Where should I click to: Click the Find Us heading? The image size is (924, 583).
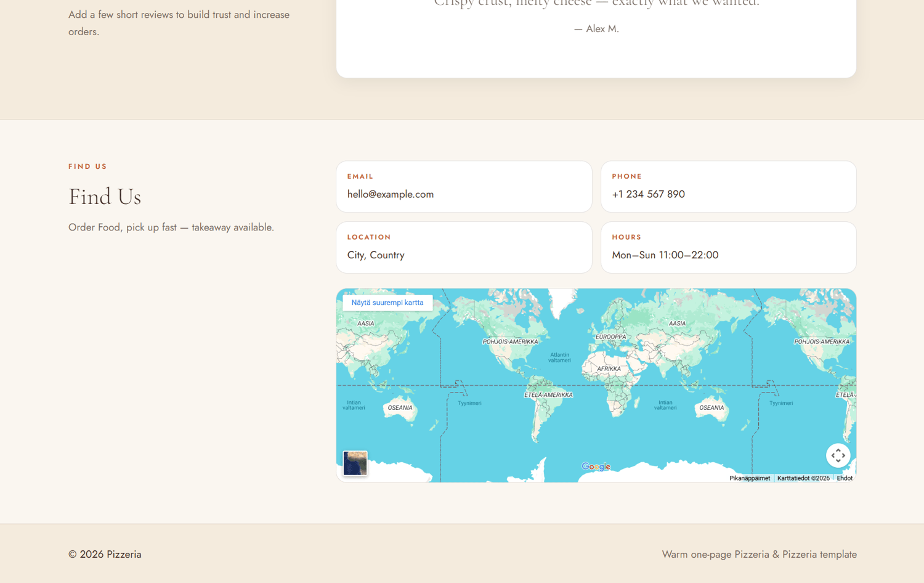(x=105, y=197)
